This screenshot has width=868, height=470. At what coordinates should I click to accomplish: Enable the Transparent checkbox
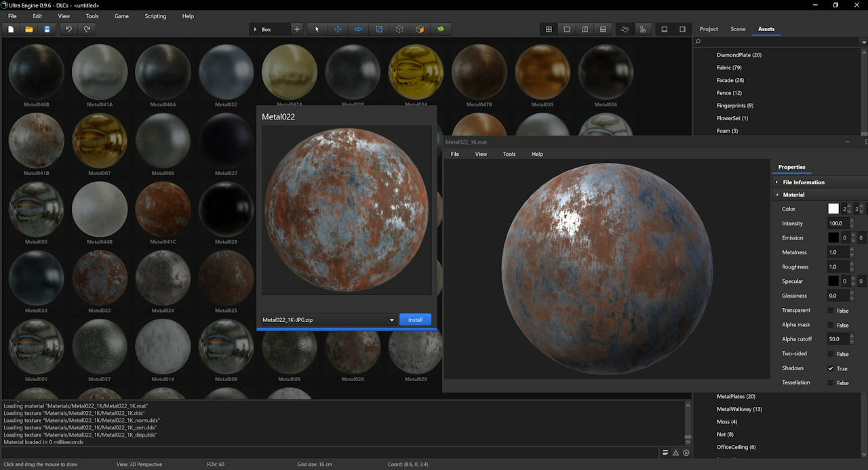tap(831, 311)
